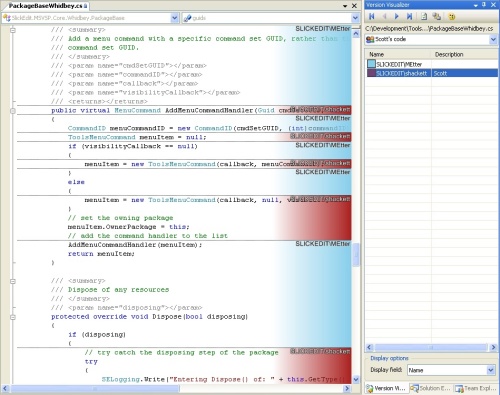Viewport: 500px width, 395px height.
Task: Click the gears settings icon in Version Visualizer
Action: pyautogui.click(x=436, y=16)
